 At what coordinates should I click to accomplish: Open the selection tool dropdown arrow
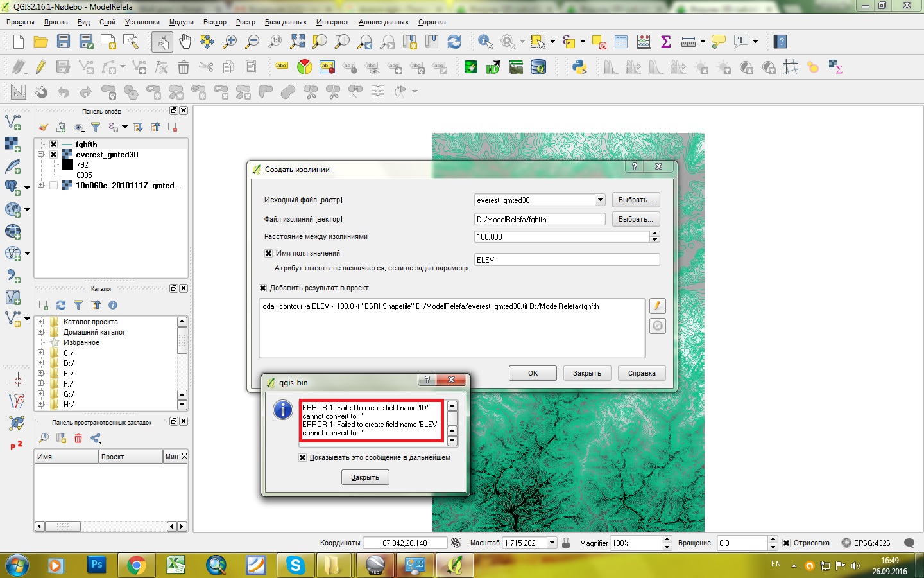pos(552,42)
